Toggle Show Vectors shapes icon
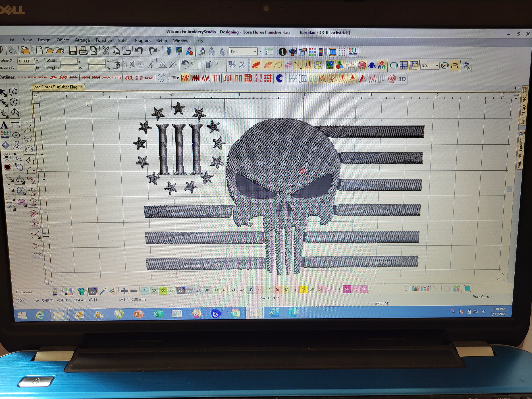532x399 pixels. tap(340, 65)
